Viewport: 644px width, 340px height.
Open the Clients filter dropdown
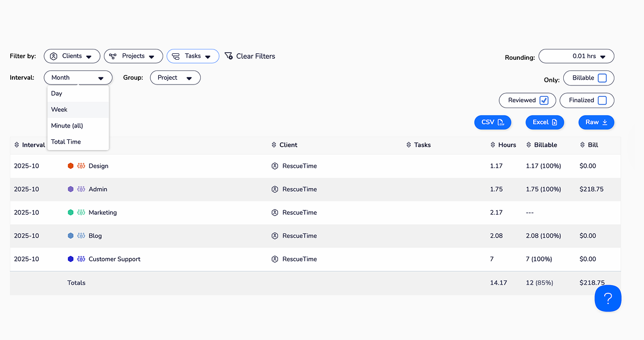(72, 56)
